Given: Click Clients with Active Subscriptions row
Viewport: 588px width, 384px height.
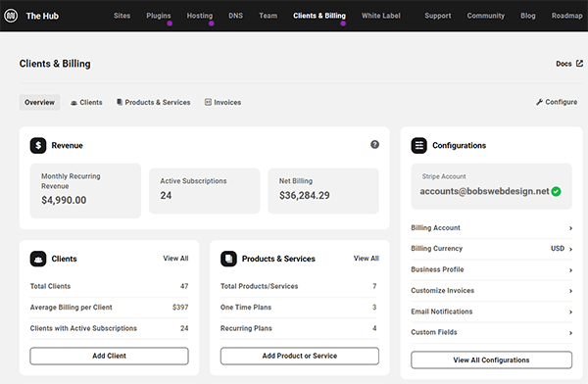Looking at the screenshot, I should pyautogui.click(x=109, y=328).
